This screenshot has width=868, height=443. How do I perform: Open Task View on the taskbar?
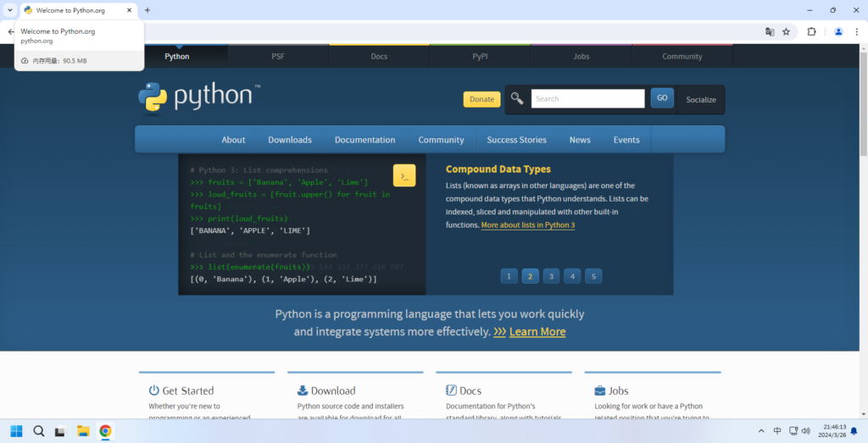60,431
